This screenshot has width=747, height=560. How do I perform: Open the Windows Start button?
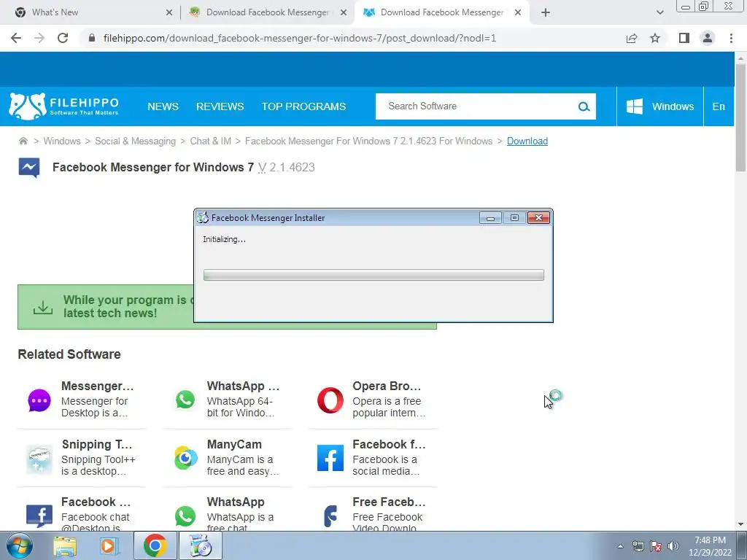pos(19,545)
